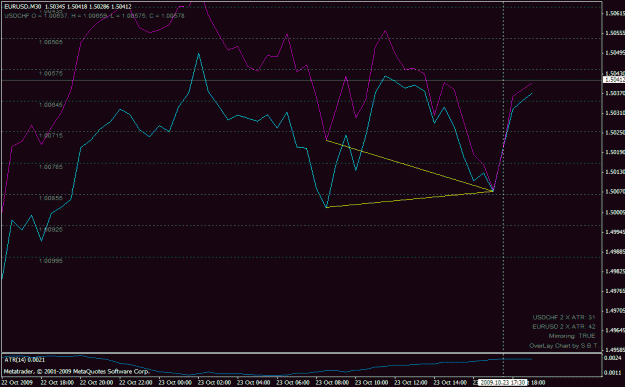Click the 1.00715 USDCHF level label
This screenshot has width=625, height=387.
51,136
